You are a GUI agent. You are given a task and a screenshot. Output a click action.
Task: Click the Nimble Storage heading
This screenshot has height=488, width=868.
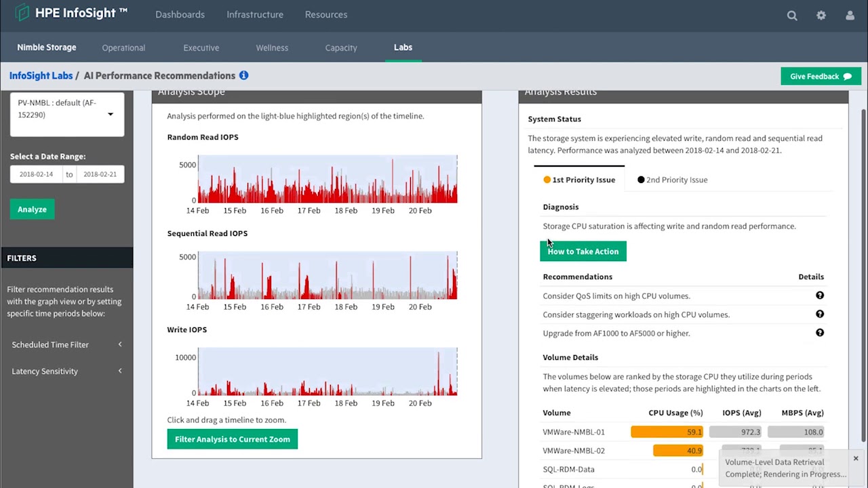click(47, 47)
